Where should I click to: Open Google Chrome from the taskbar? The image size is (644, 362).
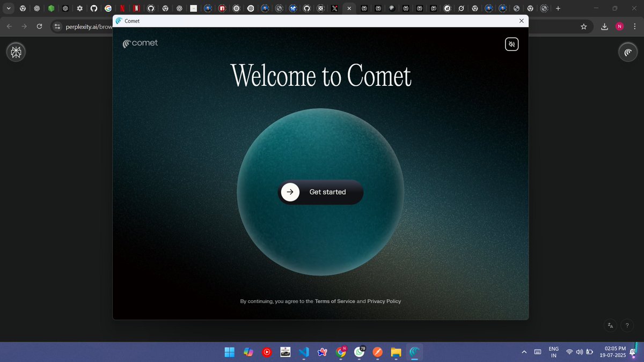[x=341, y=352]
